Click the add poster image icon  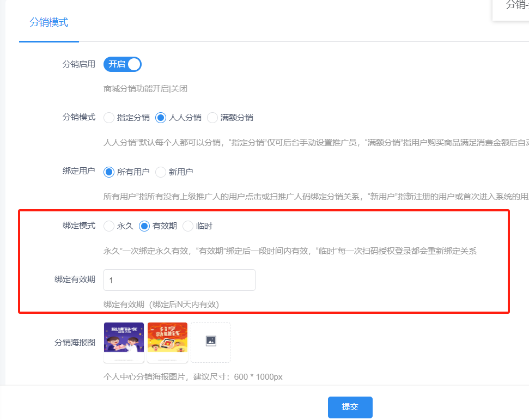211,342
